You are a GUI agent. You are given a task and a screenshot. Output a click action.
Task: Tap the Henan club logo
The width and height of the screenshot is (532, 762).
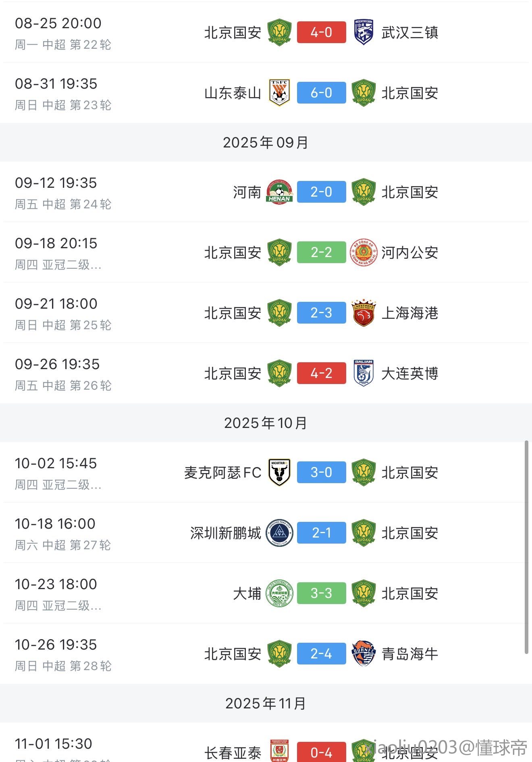click(279, 192)
